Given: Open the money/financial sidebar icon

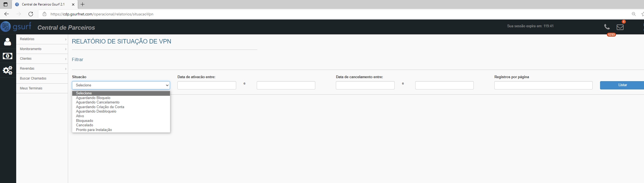Looking at the screenshot, I should 7,56.
